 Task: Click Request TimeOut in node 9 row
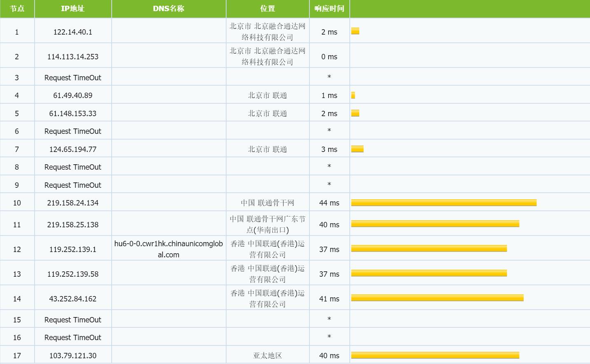click(73, 185)
